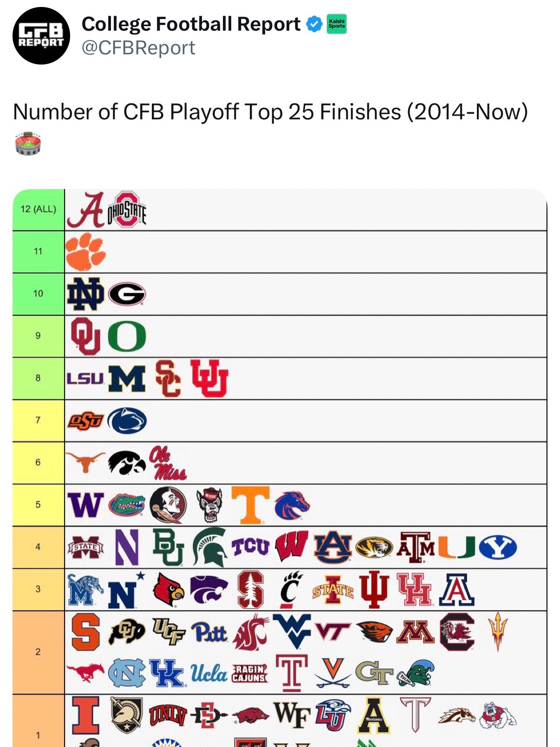Viewport: 560px width, 747px height.
Task: Click the Ohio State logo
Action: tap(127, 210)
